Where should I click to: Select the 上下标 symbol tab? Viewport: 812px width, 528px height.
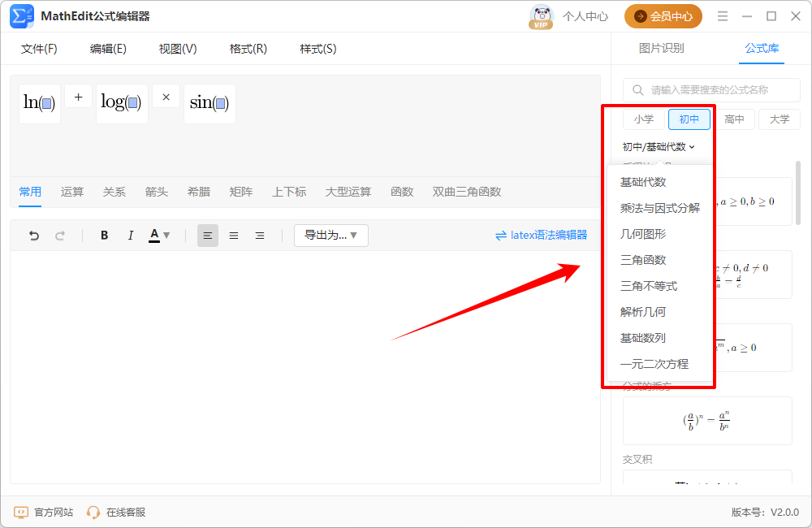pos(290,192)
